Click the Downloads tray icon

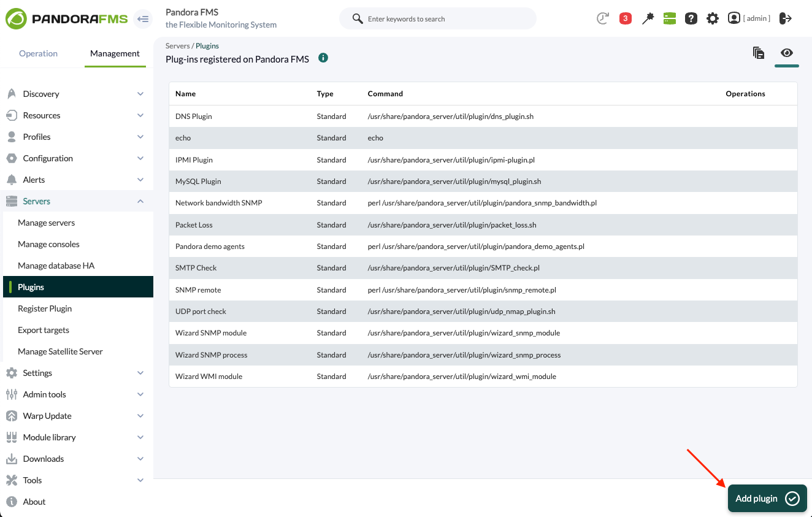[x=11, y=459]
